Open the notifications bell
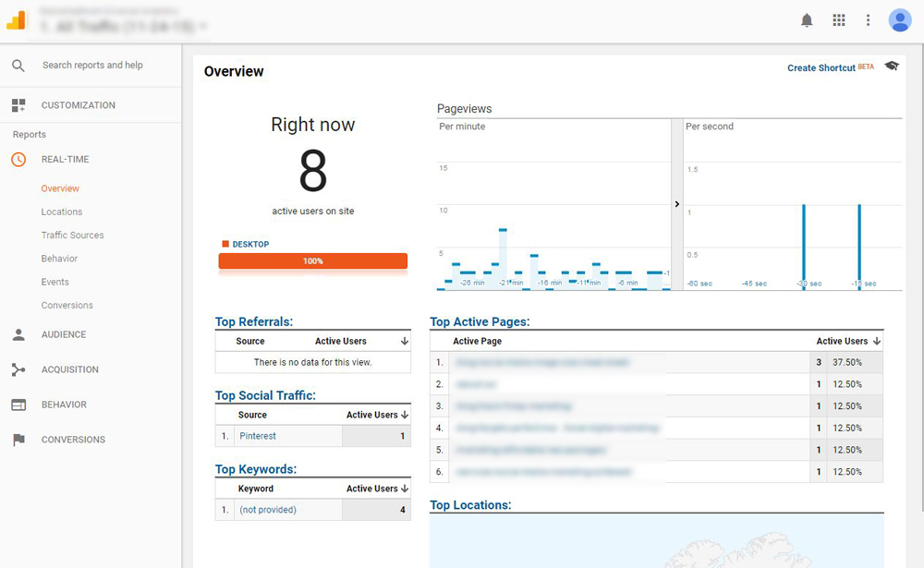924x568 pixels. pyautogui.click(x=806, y=19)
